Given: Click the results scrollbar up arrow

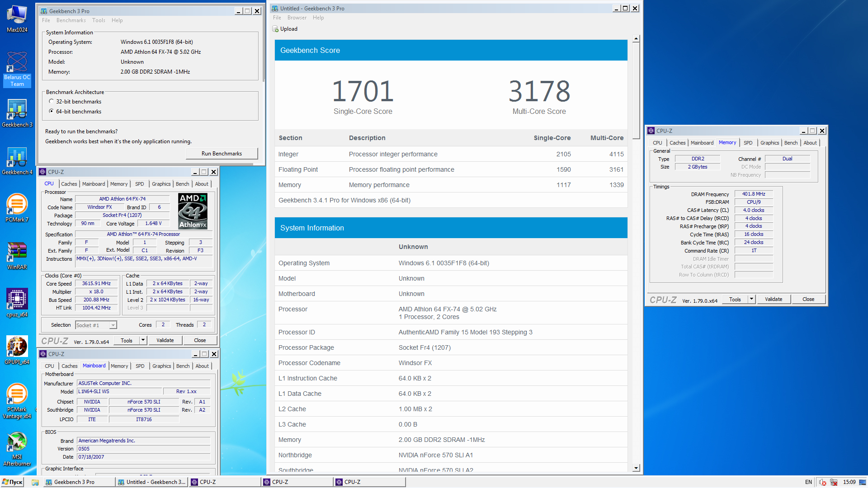Looking at the screenshot, I should 636,39.
